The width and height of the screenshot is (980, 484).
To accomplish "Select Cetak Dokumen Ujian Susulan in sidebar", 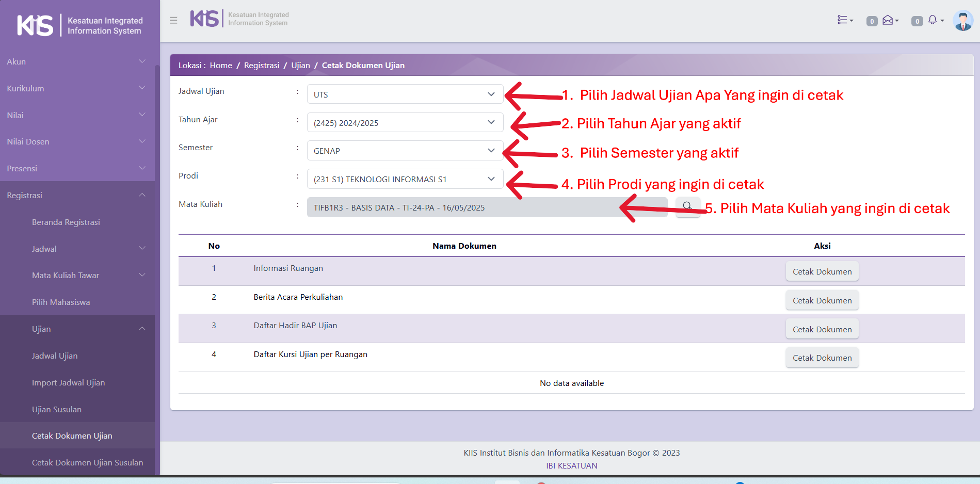I will click(87, 462).
